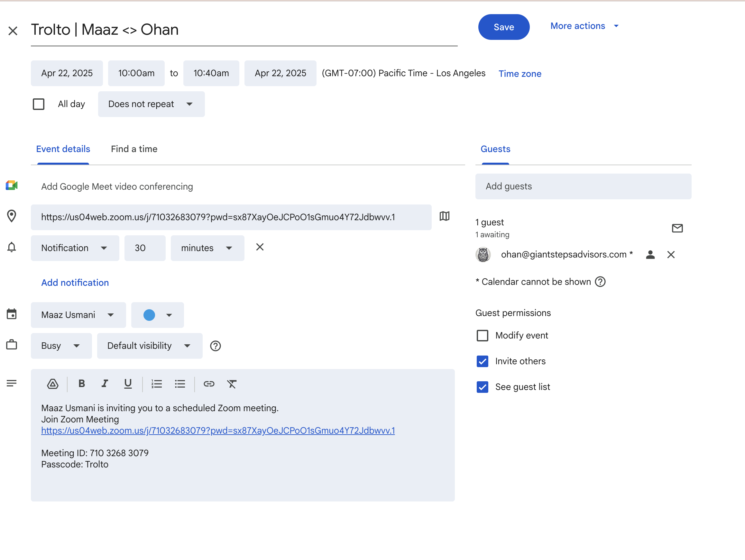Viewport: 745px width, 560px height.
Task: Switch to the Event details tab
Action: (x=63, y=149)
